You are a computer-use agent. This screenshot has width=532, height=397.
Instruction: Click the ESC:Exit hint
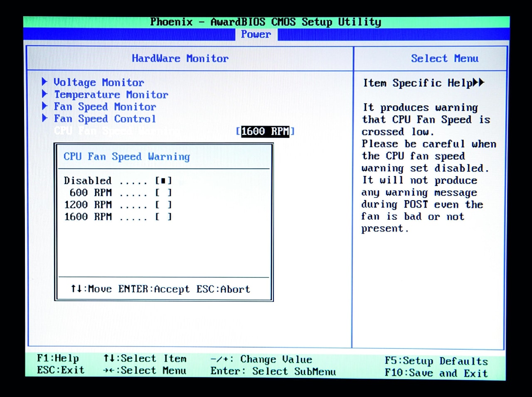coord(61,370)
